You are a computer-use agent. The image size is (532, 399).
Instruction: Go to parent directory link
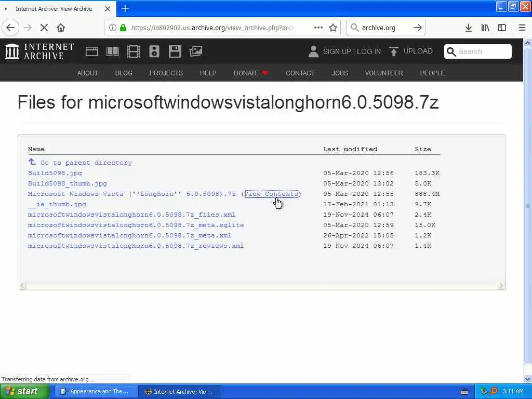(86, 163)
